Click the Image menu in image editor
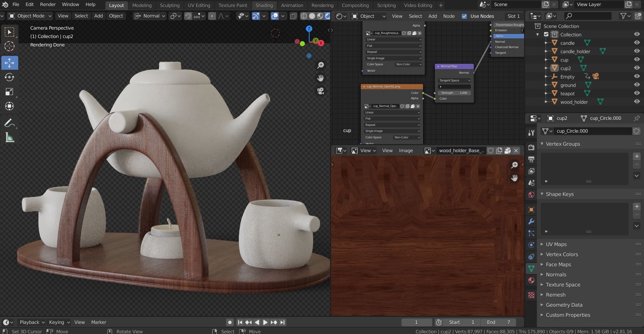The height and width of the screenshot is (334, 644). [406, 151]
